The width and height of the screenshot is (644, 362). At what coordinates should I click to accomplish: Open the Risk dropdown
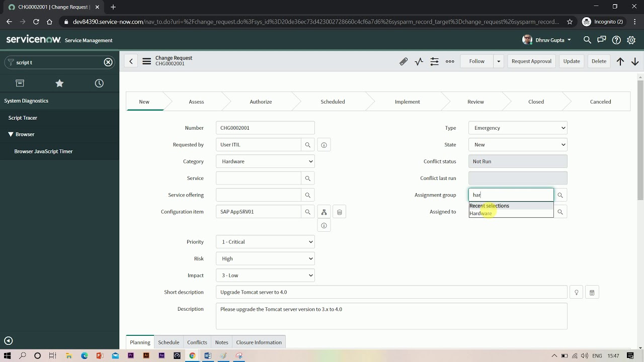[265, 258]
